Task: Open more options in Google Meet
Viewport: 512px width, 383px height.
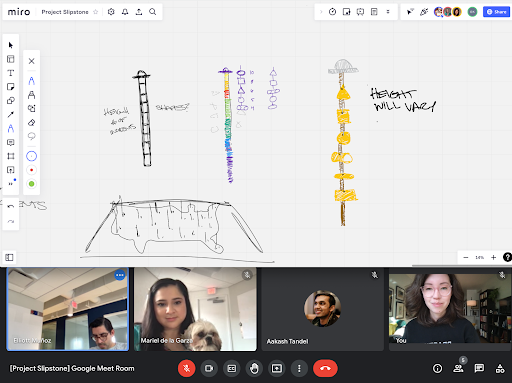Action: pos(299,368)
